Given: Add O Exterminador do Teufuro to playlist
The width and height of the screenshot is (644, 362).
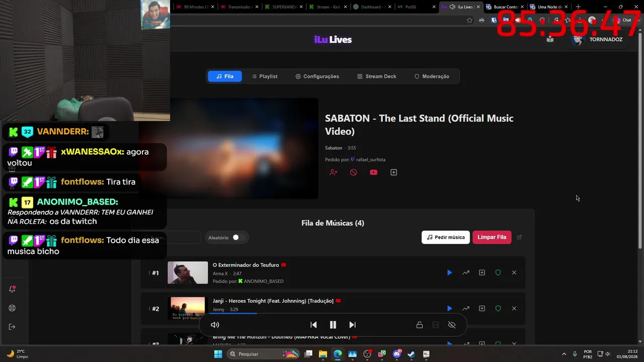Looking at the screenshot, I should (482, 273).
